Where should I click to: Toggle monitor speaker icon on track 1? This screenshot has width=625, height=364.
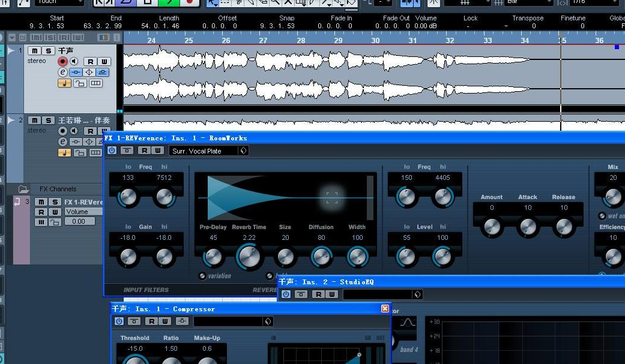[74, 61]
